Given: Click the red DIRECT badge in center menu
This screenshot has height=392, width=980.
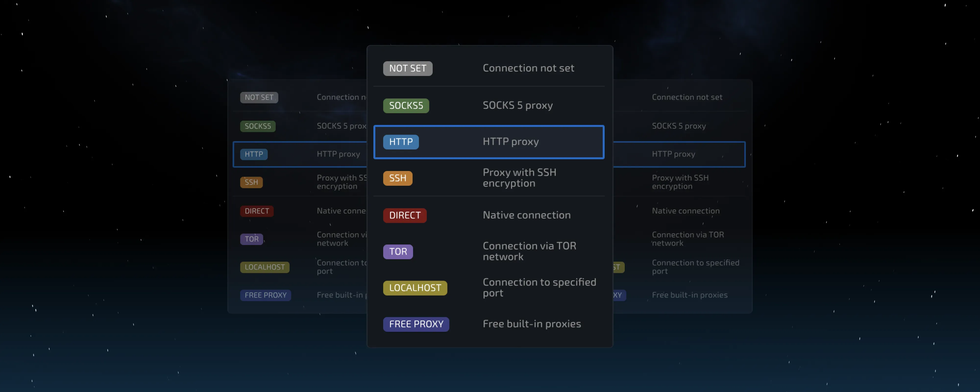Looking at the screenshot, I should coord(404,215).
